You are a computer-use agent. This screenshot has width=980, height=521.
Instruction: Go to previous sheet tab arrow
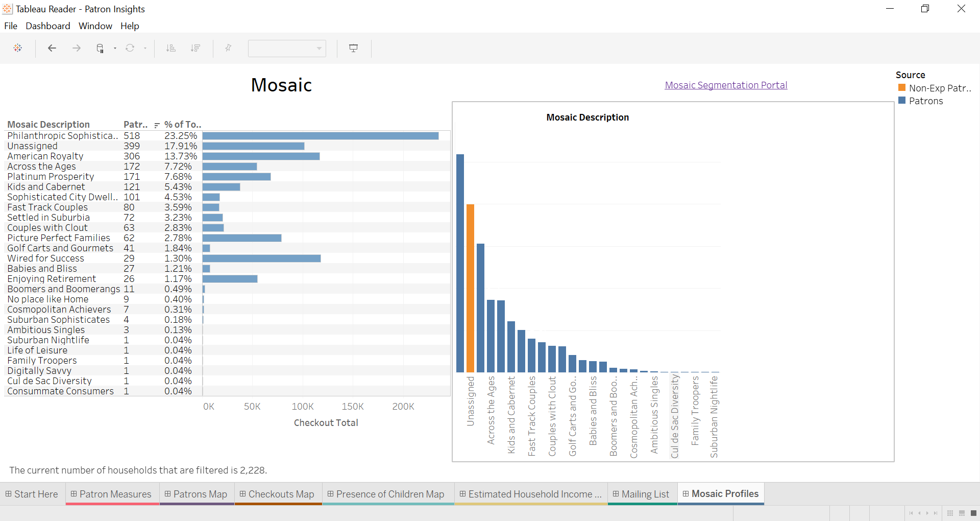(919, 513)
